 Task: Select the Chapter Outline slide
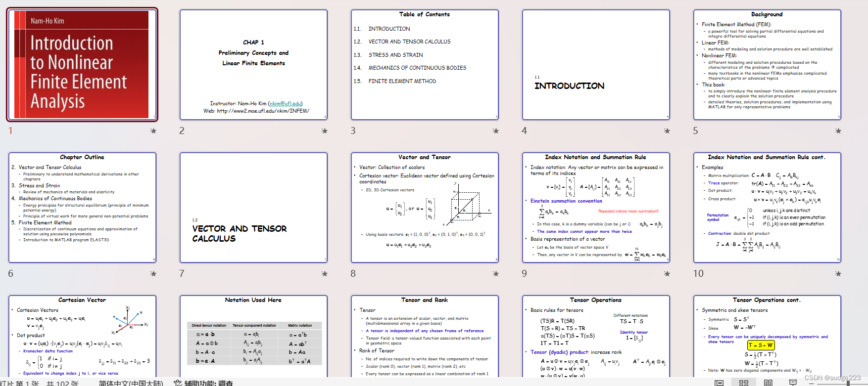tap(82, 208)
